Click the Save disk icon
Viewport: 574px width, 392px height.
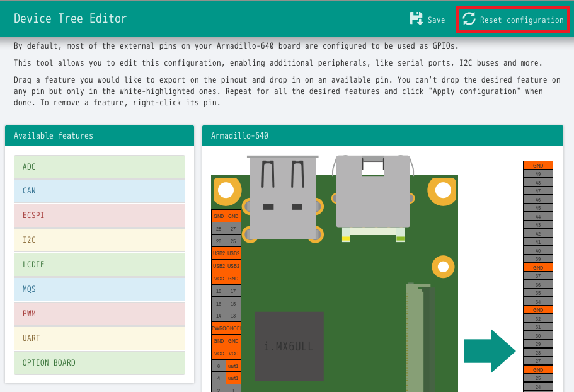click(x=416, y=19)
